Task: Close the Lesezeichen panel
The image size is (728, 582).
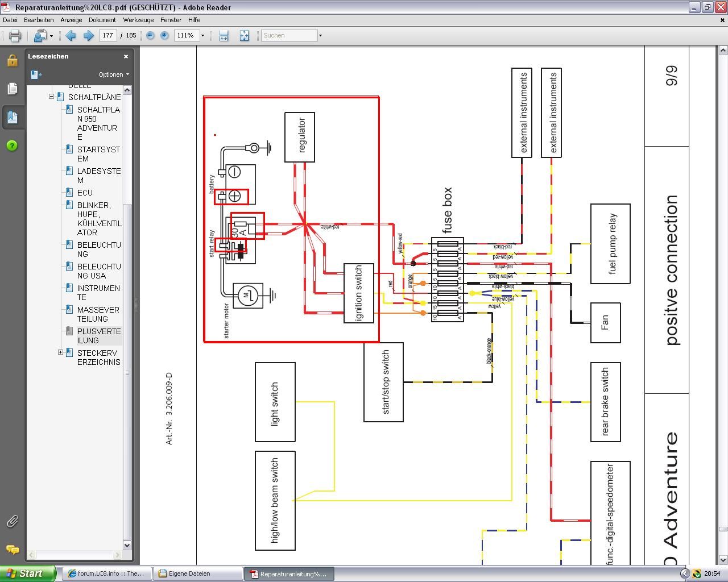Action: pyautogui.click(x=126, y=56)
